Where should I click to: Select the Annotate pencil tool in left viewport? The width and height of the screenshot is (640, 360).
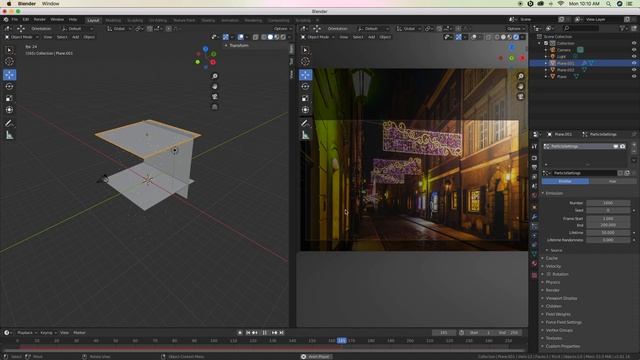coord(9,123)
